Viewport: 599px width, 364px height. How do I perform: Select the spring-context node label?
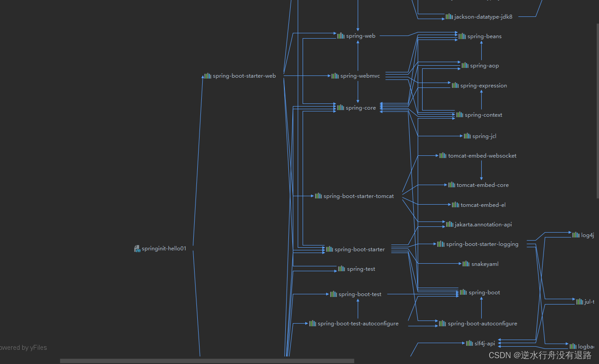pos(483,115)
